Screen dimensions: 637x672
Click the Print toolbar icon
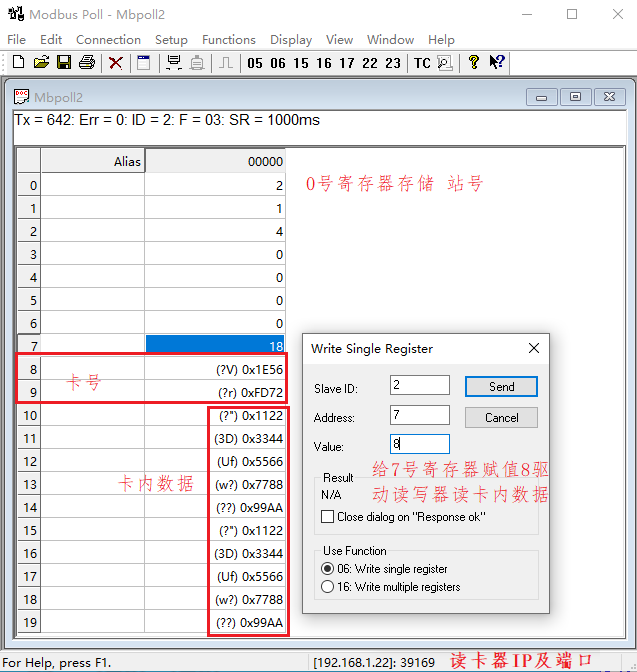pyautogui.click(x=87, y=62)
